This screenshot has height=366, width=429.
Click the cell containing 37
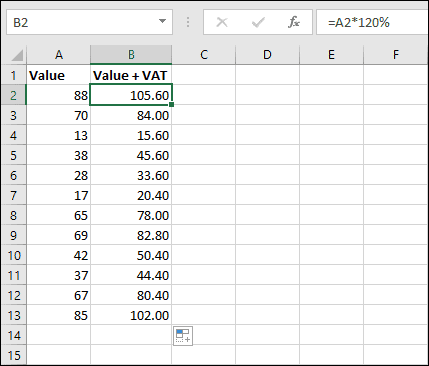59,275
